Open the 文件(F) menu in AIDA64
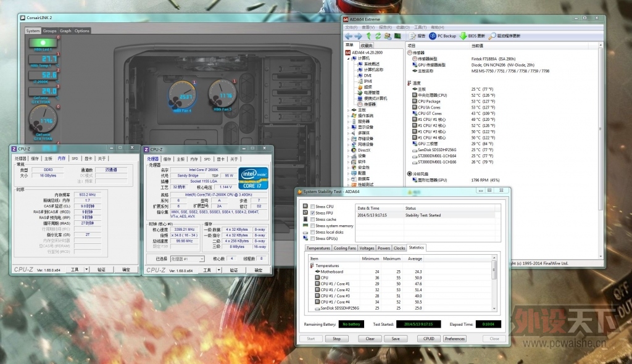 (351, 27)
